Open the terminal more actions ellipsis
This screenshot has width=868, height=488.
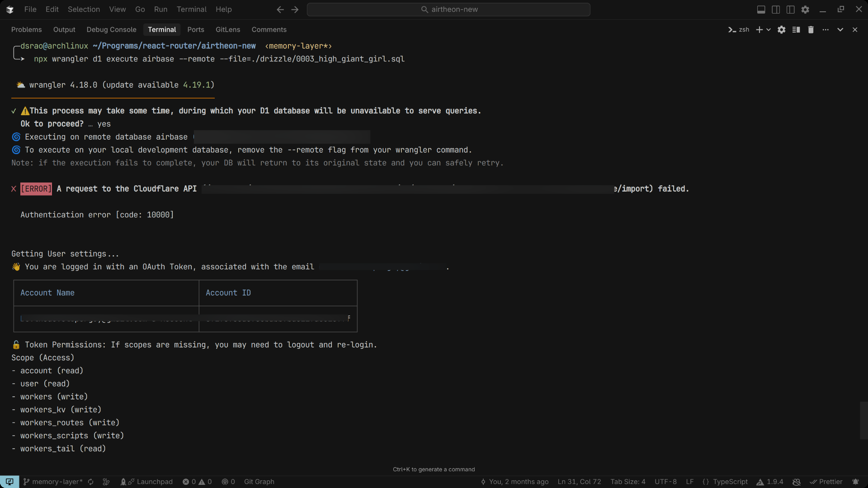826,29
